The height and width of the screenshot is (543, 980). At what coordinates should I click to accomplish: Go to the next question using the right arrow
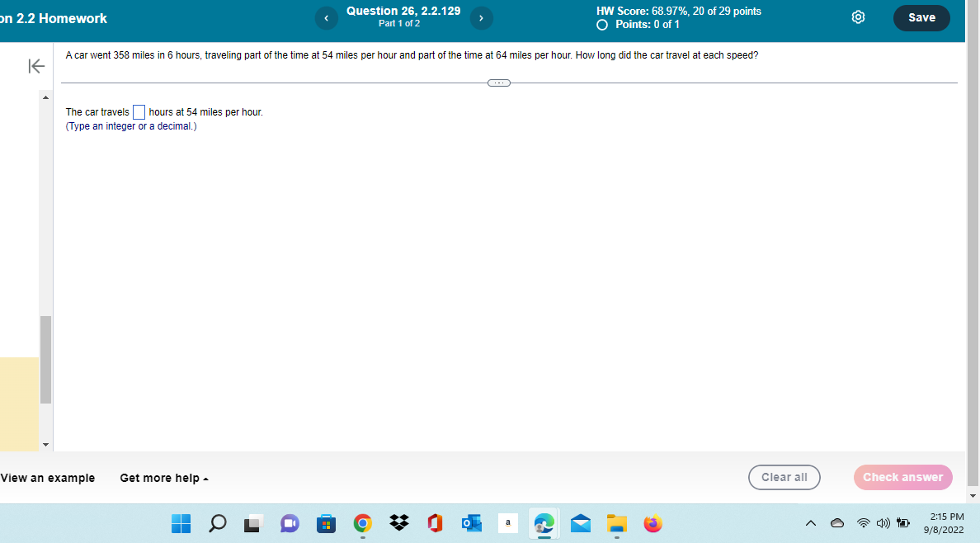point(481,17)
